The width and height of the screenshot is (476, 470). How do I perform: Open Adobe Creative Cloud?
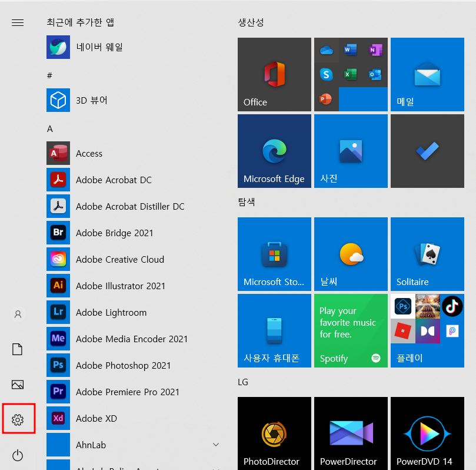coord(134,259)
